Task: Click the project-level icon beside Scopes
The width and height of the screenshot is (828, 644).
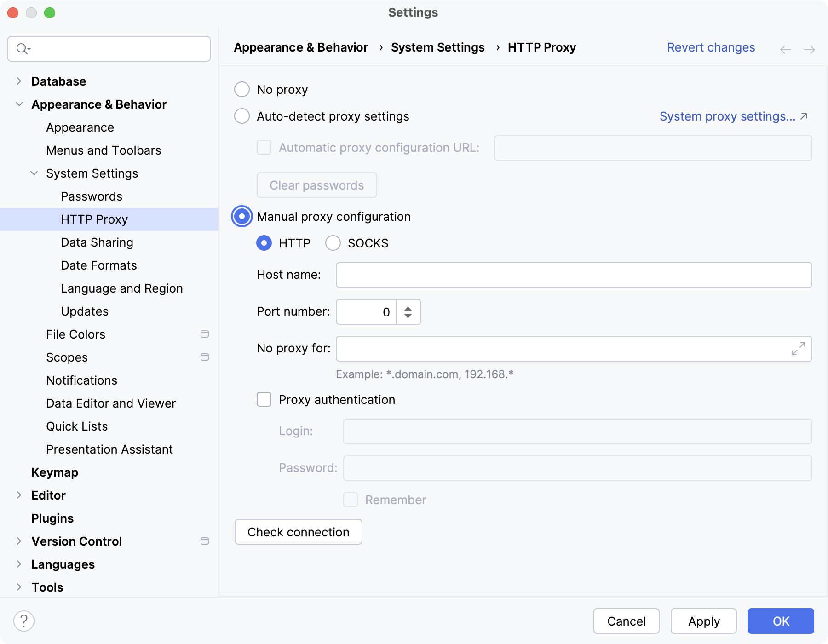Action: pyautogui.click(x=205, y=357)
